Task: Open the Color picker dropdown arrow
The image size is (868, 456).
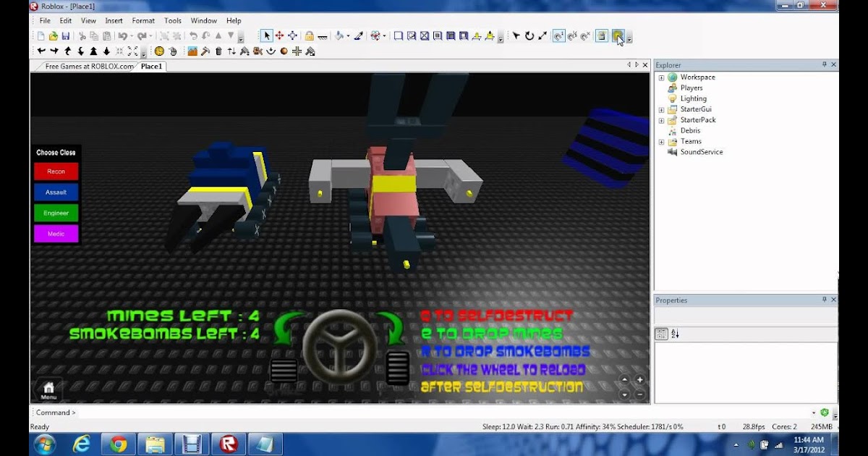Action: pyautogui.click(x=385, y=36)
